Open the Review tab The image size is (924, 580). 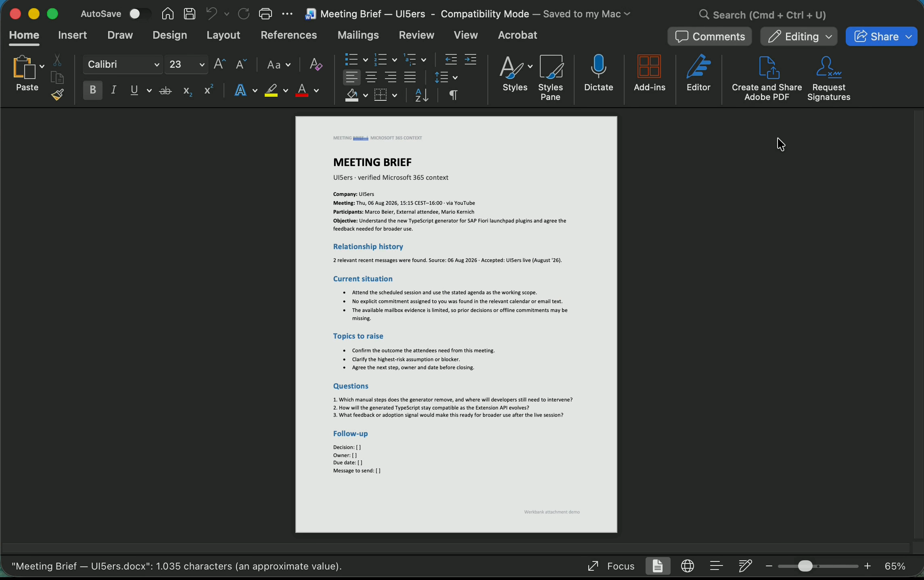tap(416, 35)
